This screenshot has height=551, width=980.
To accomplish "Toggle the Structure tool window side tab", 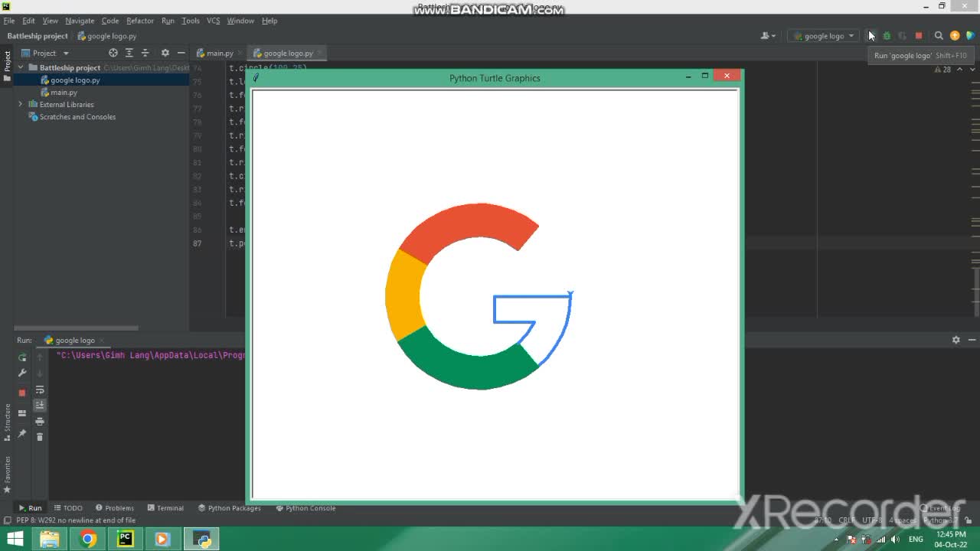I will [7, 423].
